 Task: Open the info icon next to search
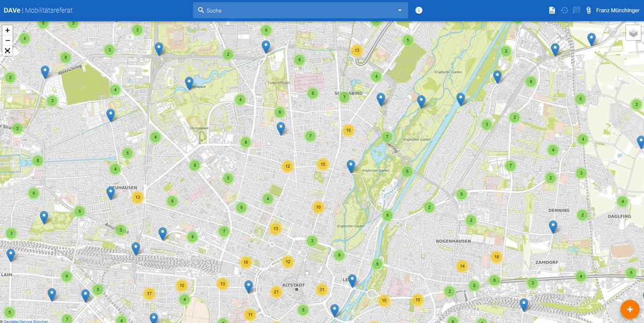click(x=419, y=10)
